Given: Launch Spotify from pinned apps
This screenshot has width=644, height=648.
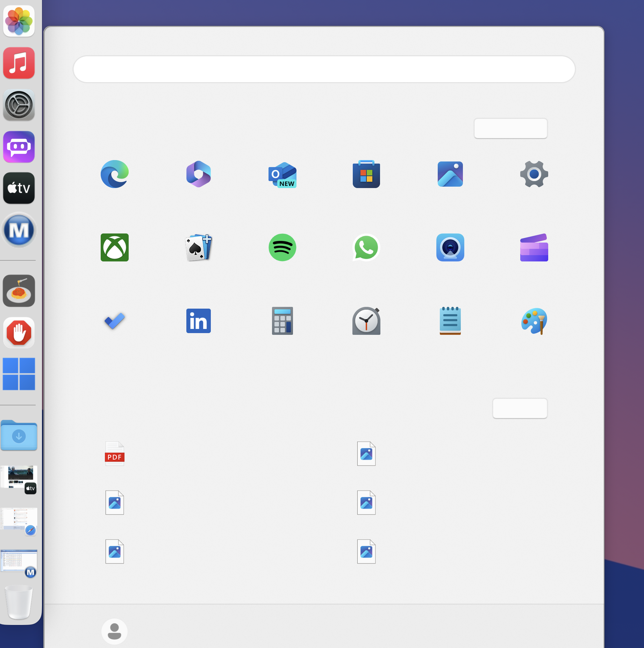Looking at the screenshot, I should (x=282, y=247).
